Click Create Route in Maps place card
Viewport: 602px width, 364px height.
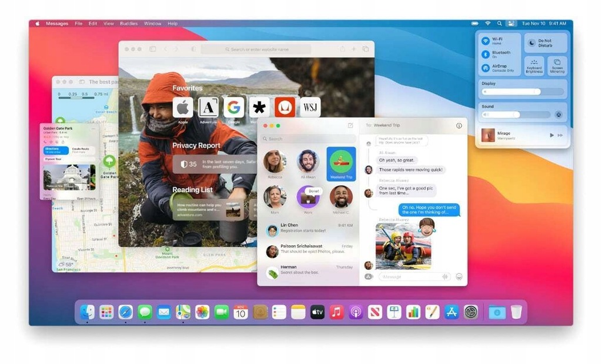82,150
